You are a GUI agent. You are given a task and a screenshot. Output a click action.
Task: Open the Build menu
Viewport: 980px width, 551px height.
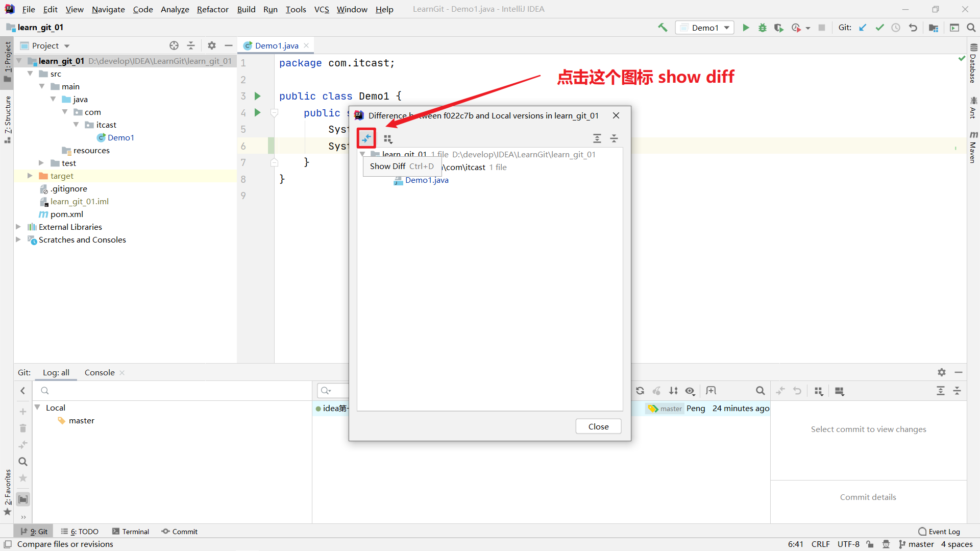click(246, 9)
